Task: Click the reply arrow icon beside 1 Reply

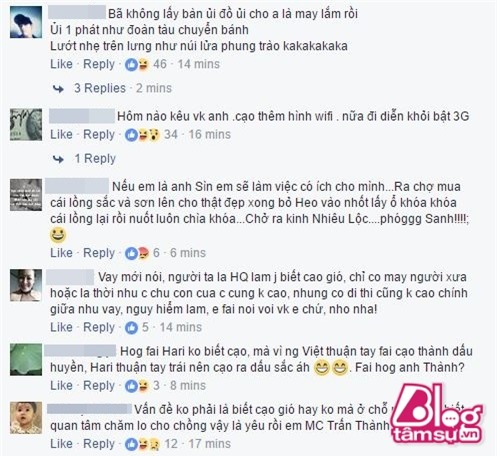Action: (x=58, y=159)
